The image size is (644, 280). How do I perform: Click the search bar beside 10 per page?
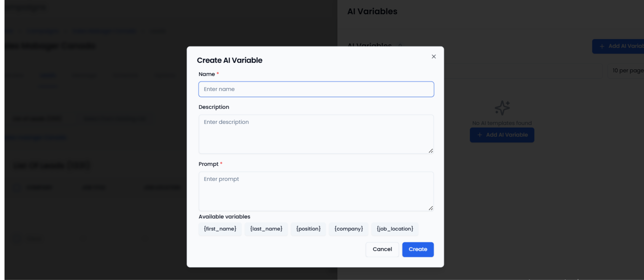(x=522, y=71)
